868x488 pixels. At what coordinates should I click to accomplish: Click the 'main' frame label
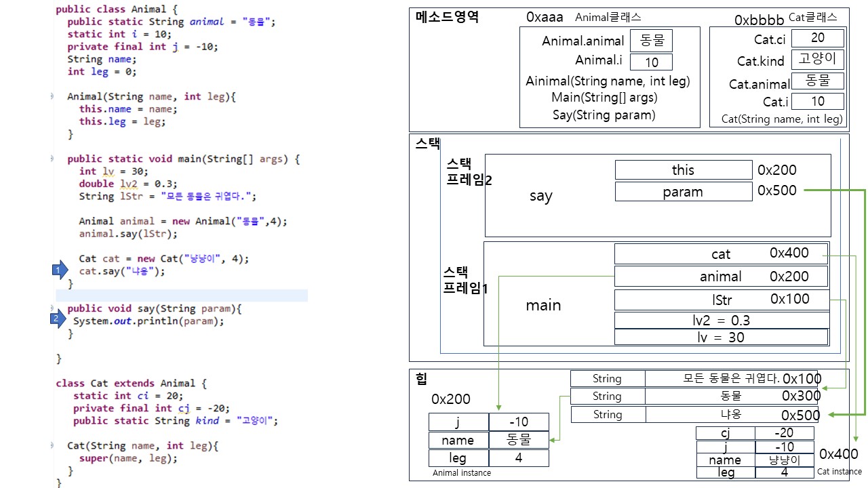point(543,305)
